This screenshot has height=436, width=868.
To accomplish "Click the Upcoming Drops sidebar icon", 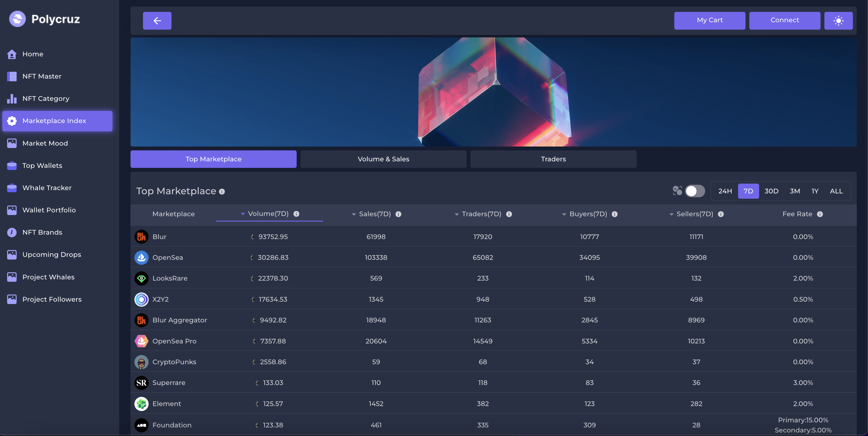I will pyautogui.click(x=12, y=255).
